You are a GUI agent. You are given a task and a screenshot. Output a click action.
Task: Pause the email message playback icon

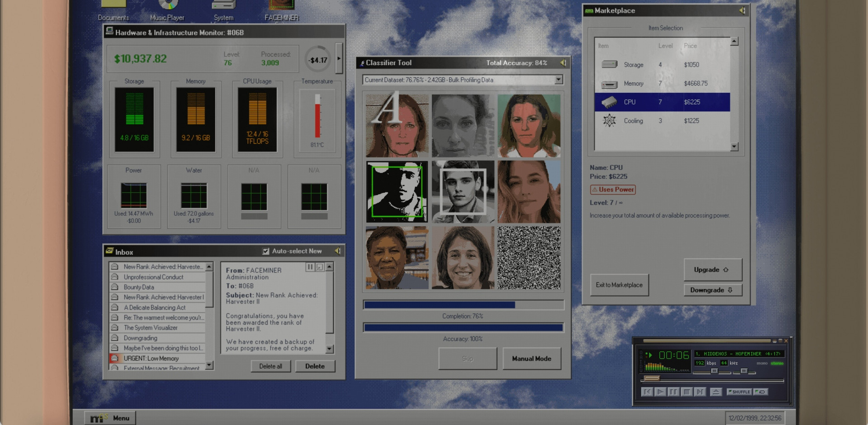point(310,267)
